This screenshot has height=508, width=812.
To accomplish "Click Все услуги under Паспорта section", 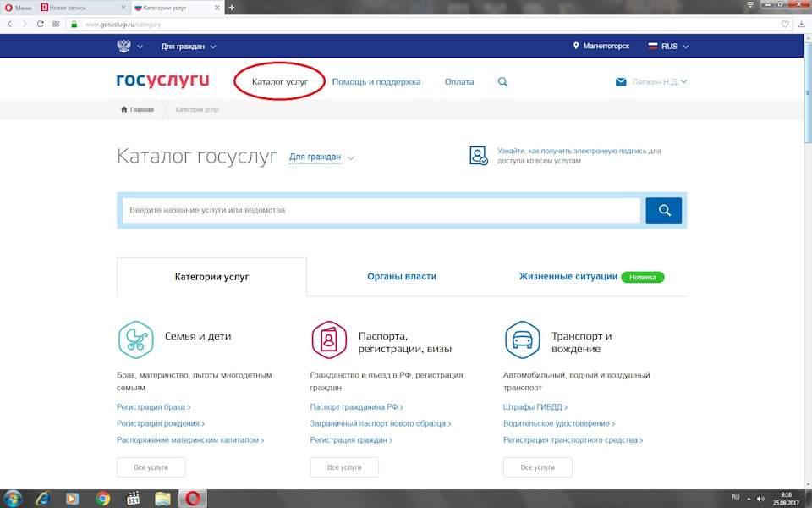I will pyautogui.click(x=344, y=467).
